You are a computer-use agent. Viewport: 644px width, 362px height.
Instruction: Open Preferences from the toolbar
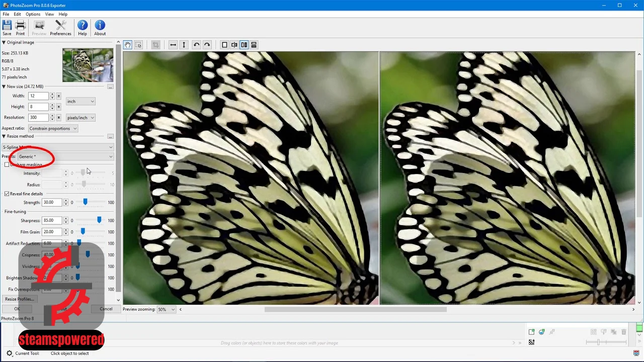click(60, 28)
